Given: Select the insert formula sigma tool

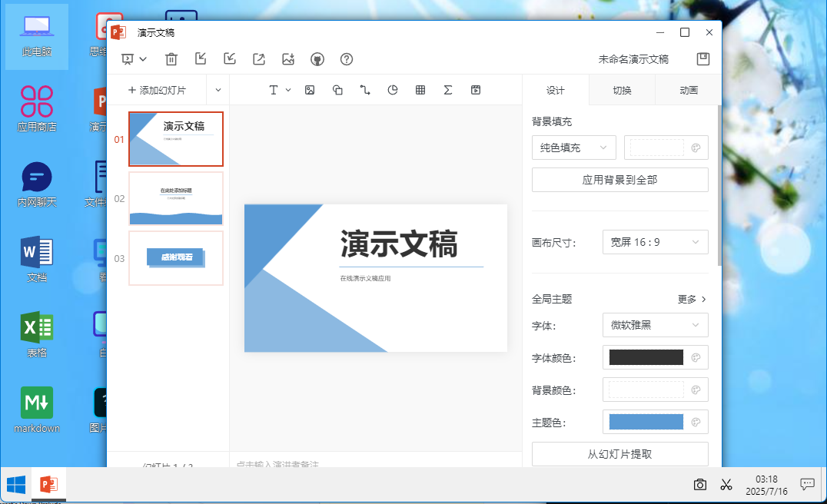Looking at the screenshot, I should (448, 90).
